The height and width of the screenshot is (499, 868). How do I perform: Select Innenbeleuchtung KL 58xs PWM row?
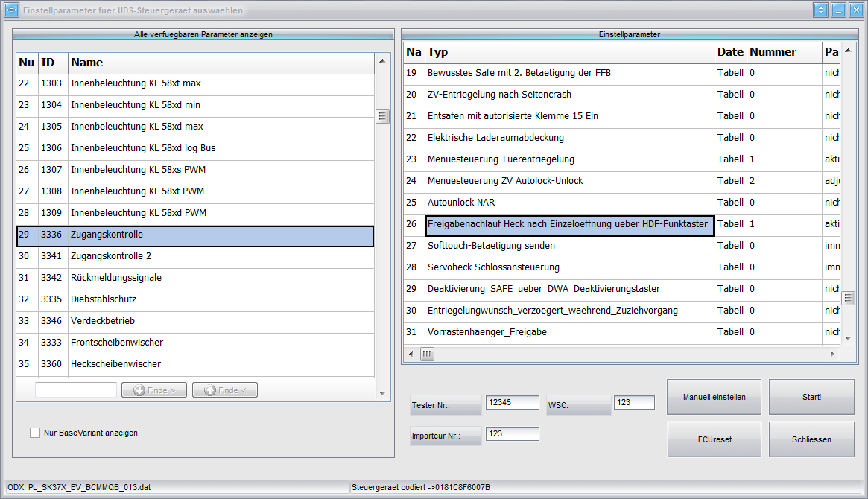[195, 170]
